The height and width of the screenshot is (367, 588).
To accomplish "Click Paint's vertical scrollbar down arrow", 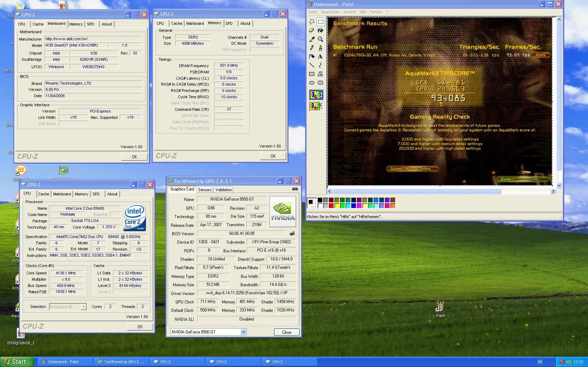I will point(559,186).
